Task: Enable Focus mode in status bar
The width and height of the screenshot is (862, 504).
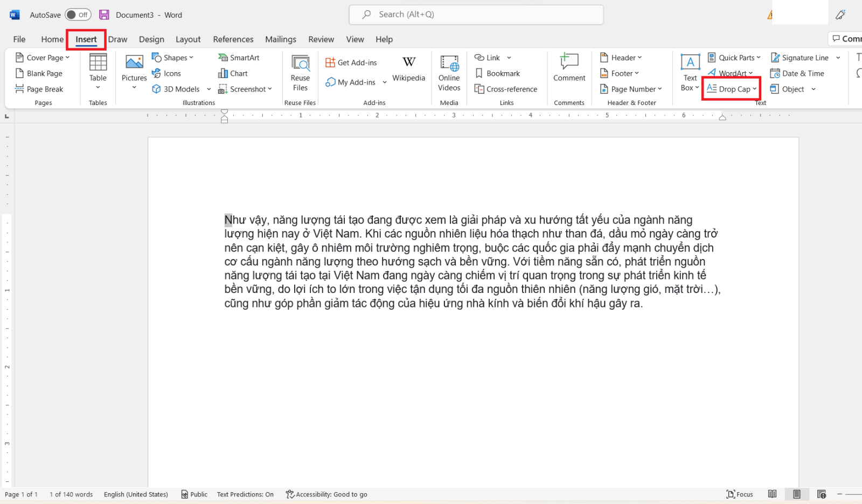Action: (x=740, y=494)
